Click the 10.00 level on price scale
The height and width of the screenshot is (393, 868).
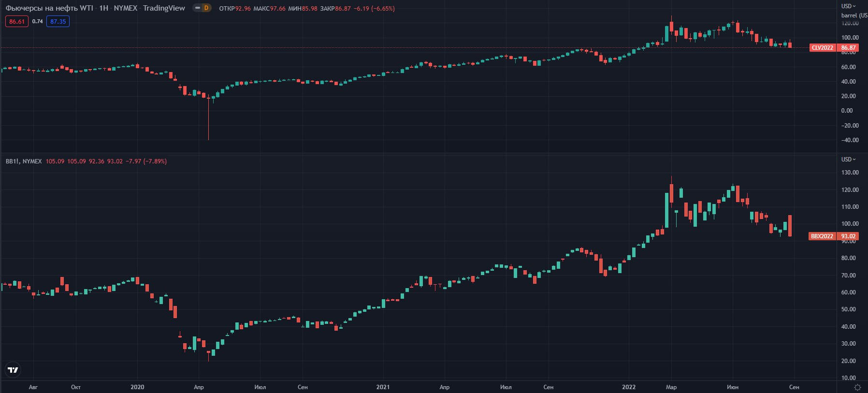click(x=848, y=378)
